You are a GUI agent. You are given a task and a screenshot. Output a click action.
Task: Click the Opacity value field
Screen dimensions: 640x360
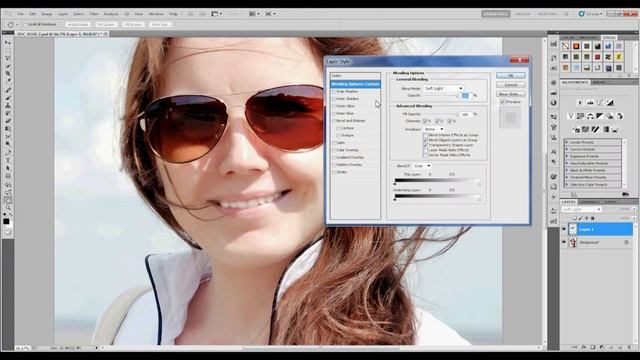(465, 96)
